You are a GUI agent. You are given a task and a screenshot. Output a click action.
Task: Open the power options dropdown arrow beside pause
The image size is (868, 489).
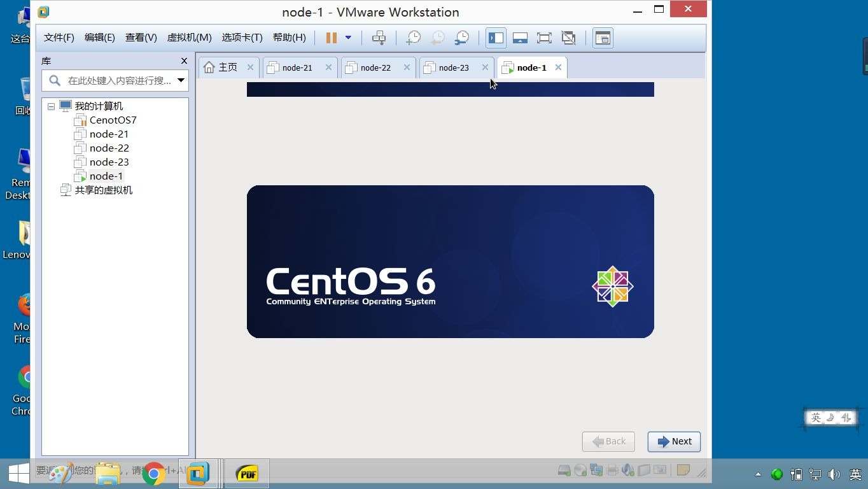click(348, 38)
